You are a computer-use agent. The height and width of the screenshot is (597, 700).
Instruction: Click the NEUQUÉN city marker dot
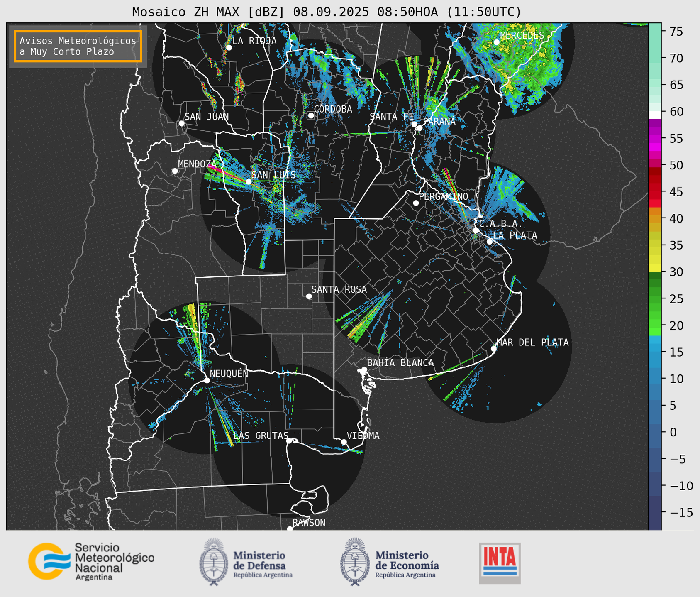coord(207,380)
